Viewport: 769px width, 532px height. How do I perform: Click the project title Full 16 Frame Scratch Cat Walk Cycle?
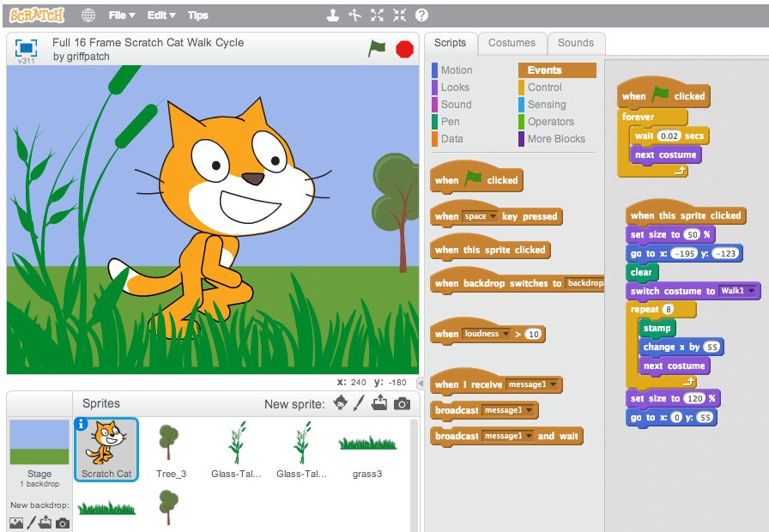click(148, 42)
